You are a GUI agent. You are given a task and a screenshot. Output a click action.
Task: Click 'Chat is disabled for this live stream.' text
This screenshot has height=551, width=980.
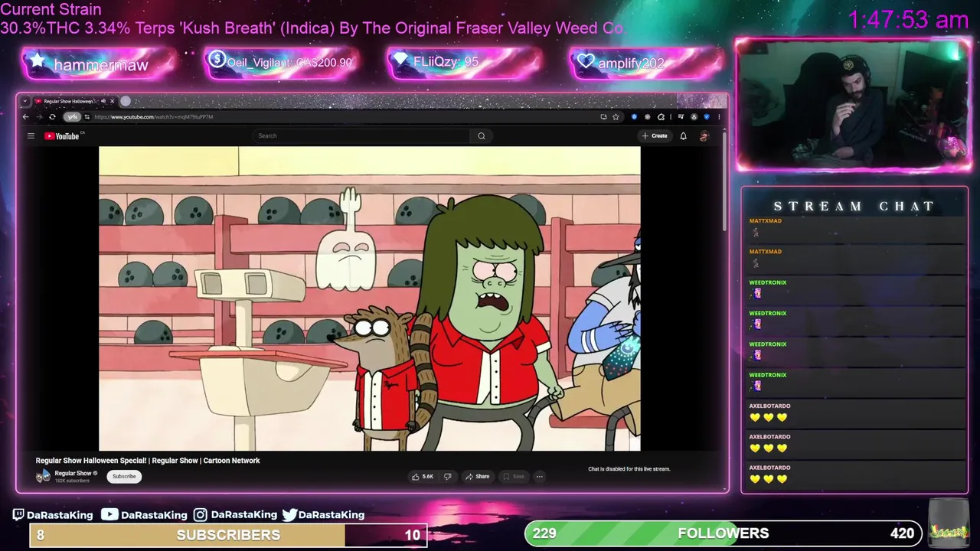[x=629, y=469]
